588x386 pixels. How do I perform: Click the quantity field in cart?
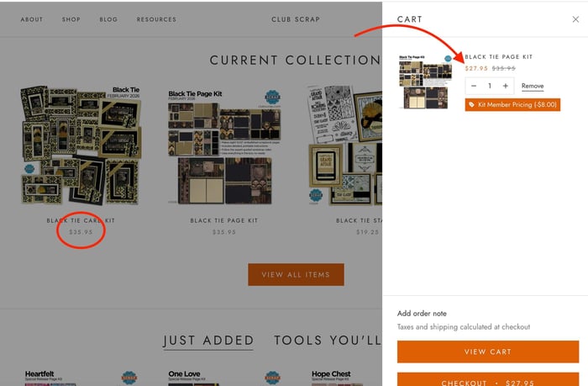(490, 86)
